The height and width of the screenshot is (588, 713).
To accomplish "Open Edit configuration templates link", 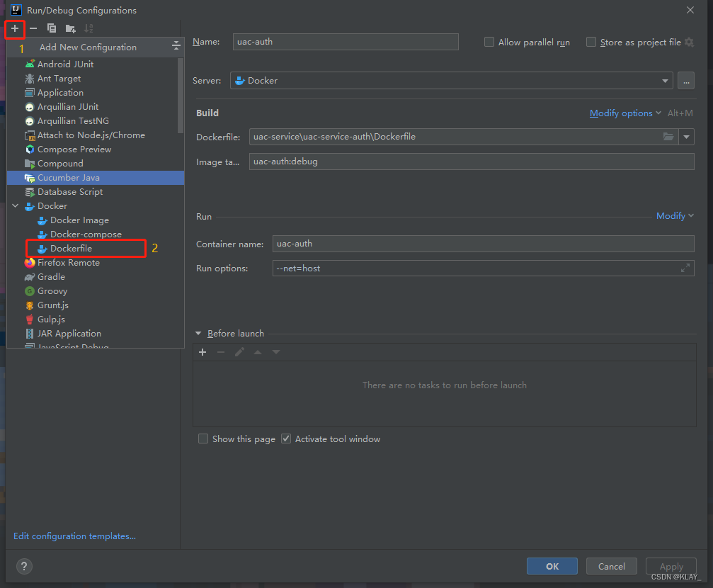I will [x=74, y=536].
